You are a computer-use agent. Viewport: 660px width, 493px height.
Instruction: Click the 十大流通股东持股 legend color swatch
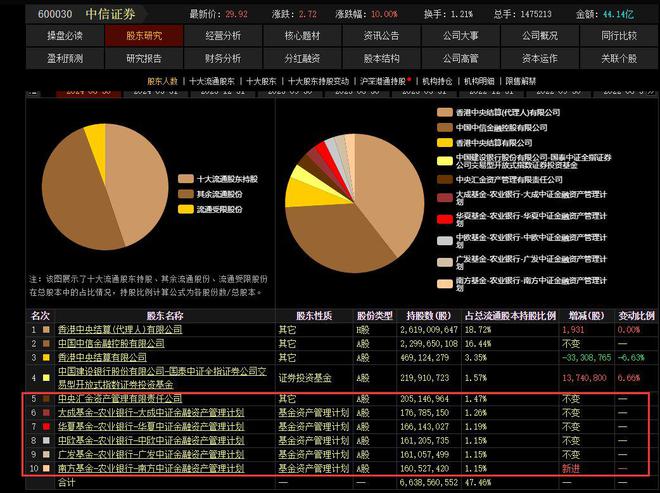point(186,179)
